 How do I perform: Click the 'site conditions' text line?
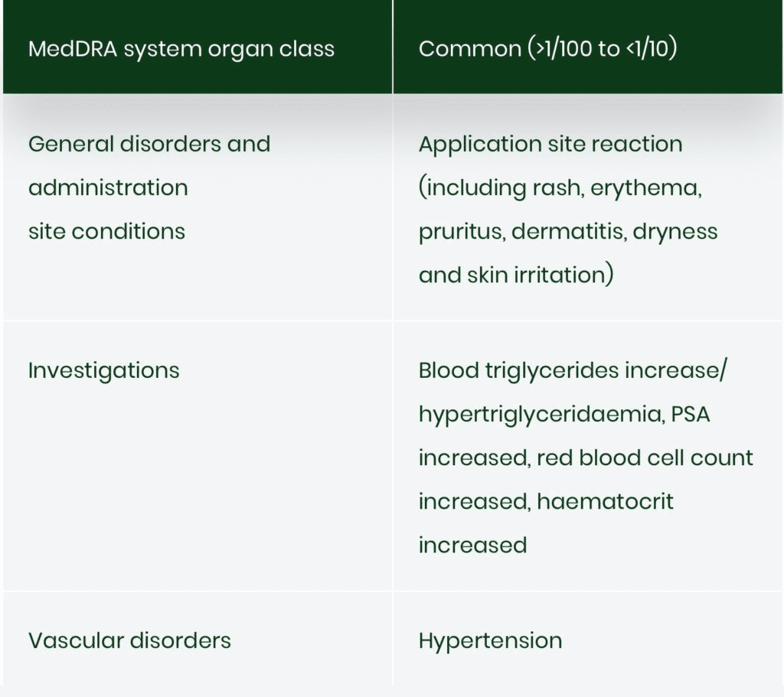pyautogui.click(x=106, y=231)
